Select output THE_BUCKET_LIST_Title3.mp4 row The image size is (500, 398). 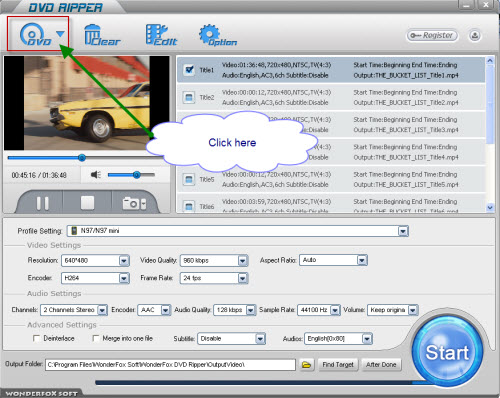point(406,130)
